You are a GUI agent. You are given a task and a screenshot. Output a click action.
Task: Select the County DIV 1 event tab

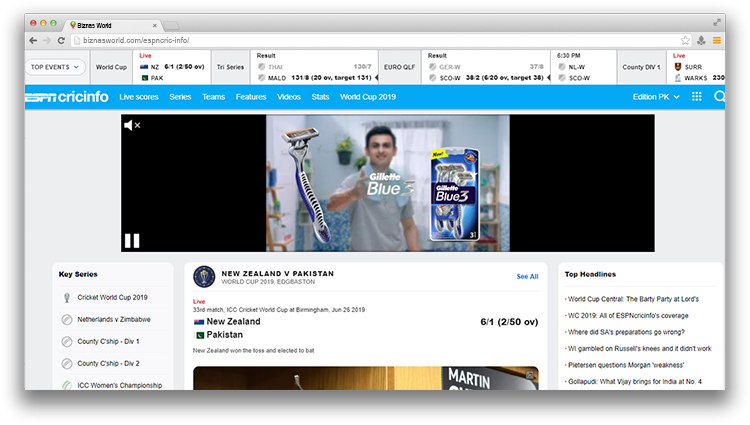641,67
